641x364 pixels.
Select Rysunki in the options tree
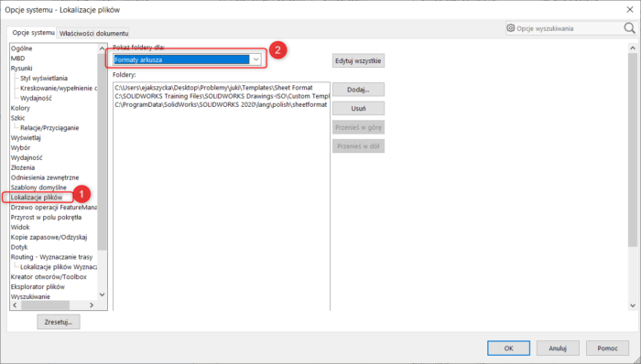click(22, 69)
